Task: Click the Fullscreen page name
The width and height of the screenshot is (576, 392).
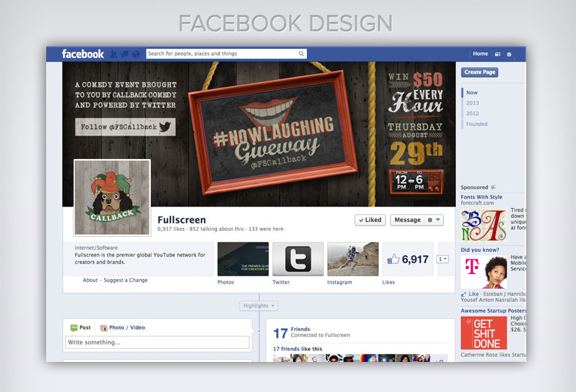Action: click(x=182, y=220)
